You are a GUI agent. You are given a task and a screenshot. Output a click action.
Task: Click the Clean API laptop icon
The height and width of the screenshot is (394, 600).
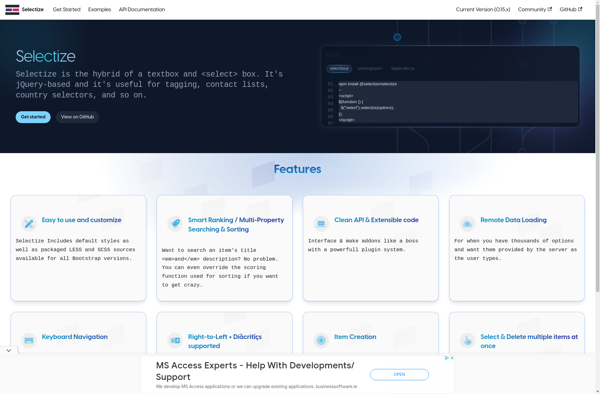pyautogui.click(x=321, y=224)
